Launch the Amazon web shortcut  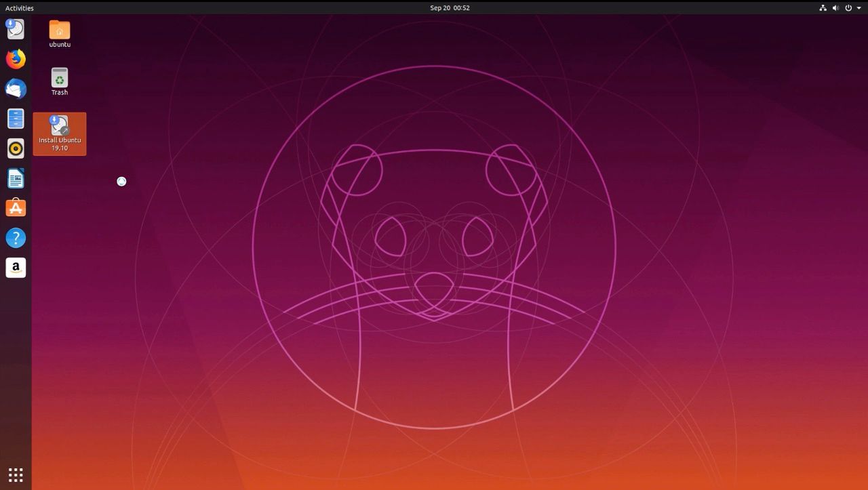(16, 268)
